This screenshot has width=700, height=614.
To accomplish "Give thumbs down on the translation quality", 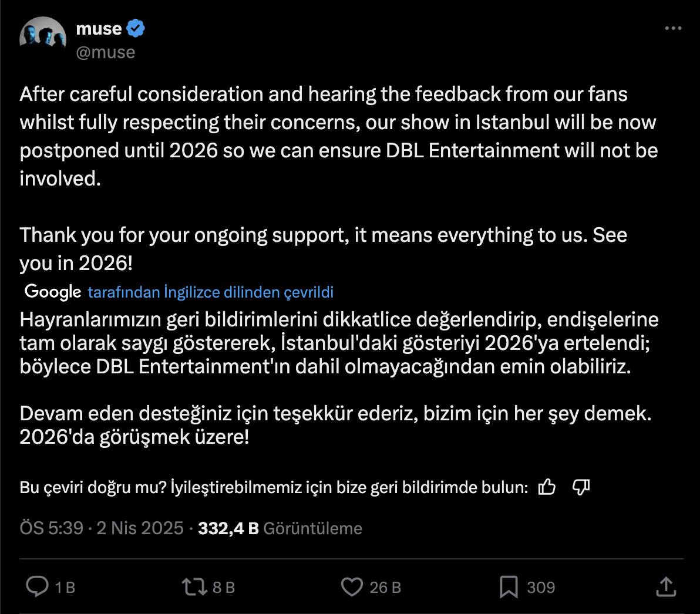I will pyautogui.click(x=581, y=487).
